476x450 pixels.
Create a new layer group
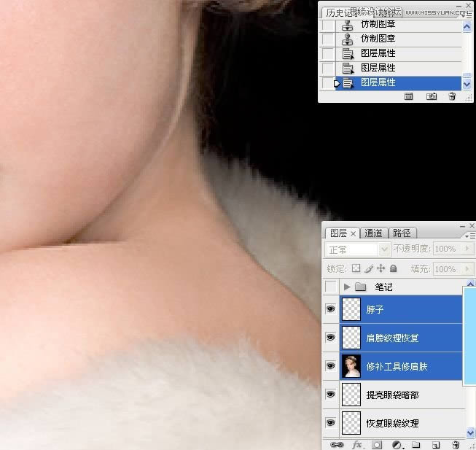coord(415,444)
